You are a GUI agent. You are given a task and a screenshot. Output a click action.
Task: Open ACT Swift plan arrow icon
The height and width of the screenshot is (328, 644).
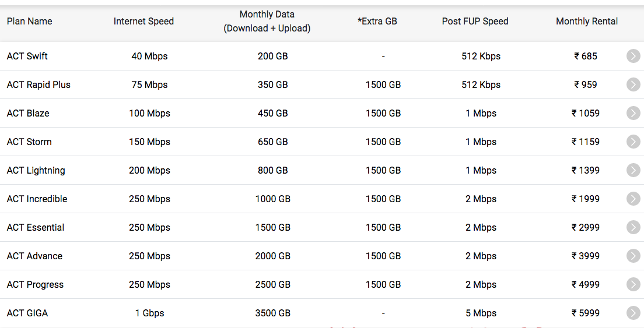[x=633, y=56]
